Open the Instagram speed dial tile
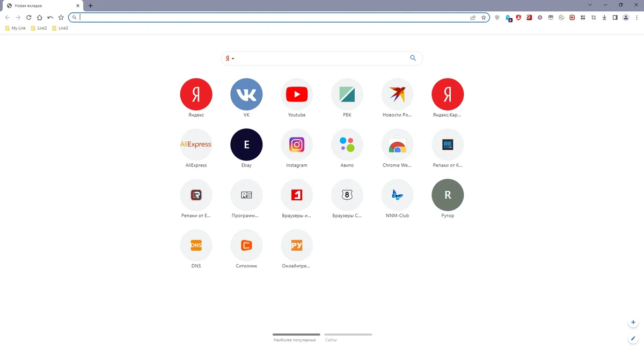The height and width of the screenshot is (349, 644). click(297, 145)
